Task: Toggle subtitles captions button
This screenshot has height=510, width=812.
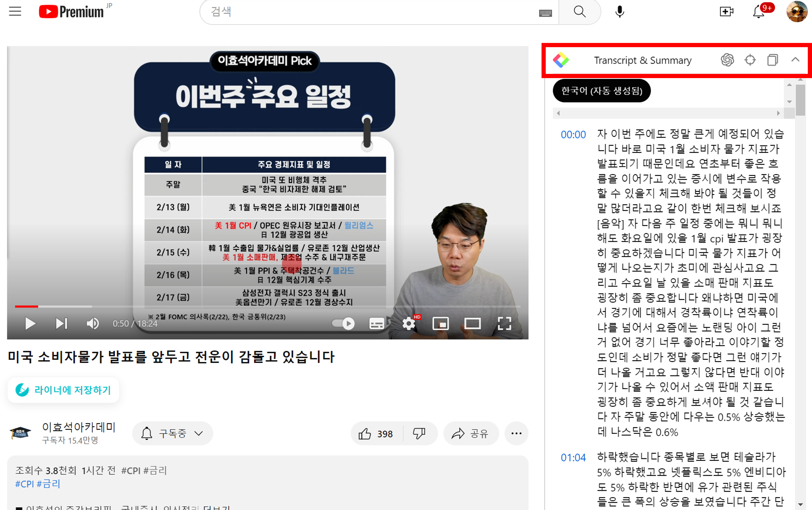Action: pyautogui.click(x=376, y=323)
